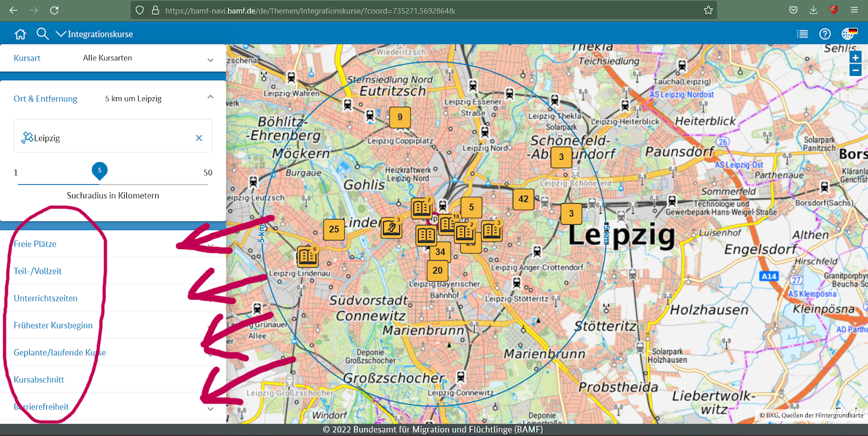This screenshot has height=436, width=868.
Task: Select the map cluster marker 20
Action: click(438, 270)
